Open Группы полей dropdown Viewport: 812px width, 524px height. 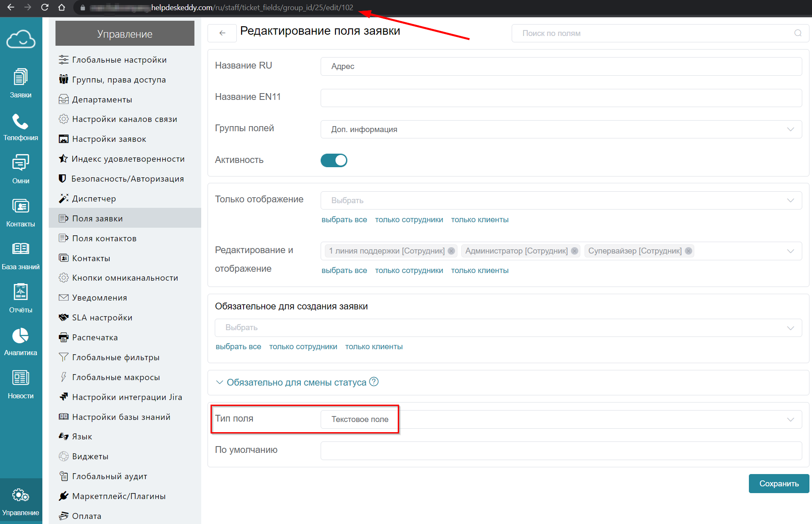pos(561,129)
